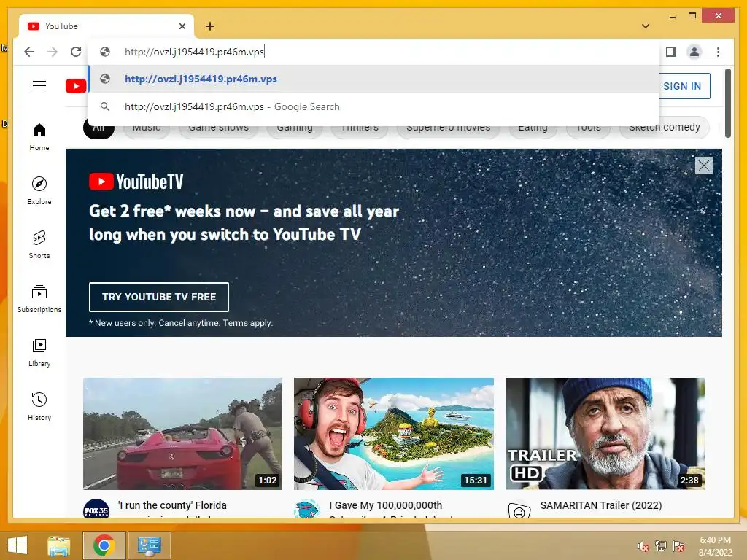Open the 'I run the county' Florida title
The height and width of the screenshot is (560, 747).
[x=172, y=505]
